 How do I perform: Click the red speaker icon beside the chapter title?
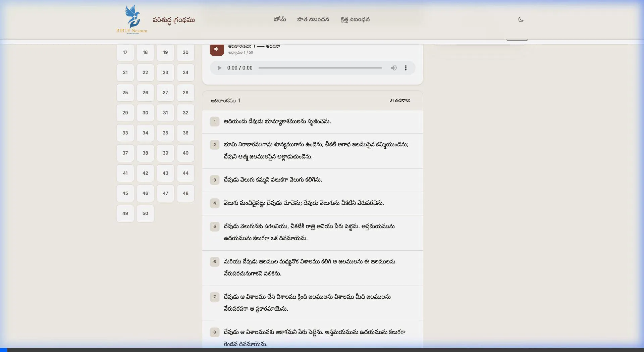(x=217, y=49)
